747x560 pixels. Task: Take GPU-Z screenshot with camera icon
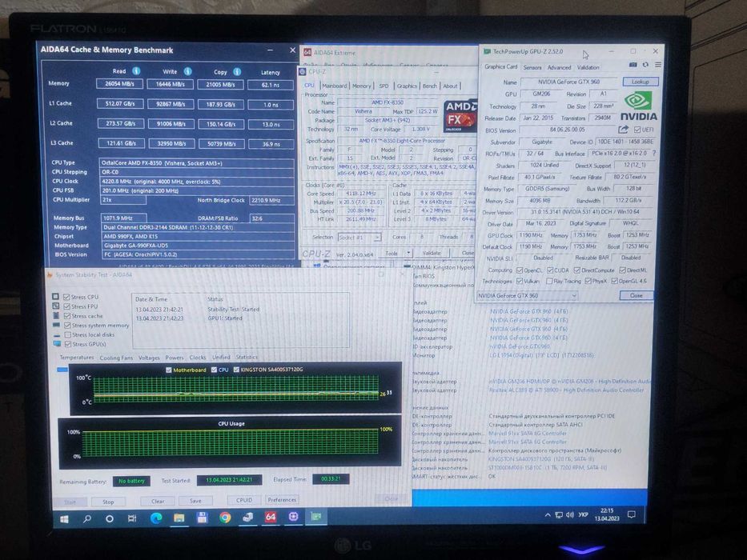tap(633, 65)
